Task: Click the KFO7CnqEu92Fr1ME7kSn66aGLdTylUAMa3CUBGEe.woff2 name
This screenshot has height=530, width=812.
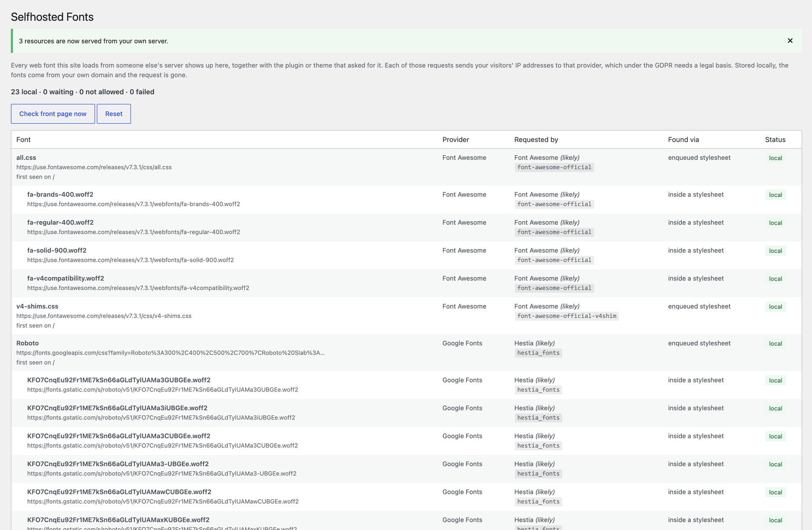Action: (x=119, y=436)
